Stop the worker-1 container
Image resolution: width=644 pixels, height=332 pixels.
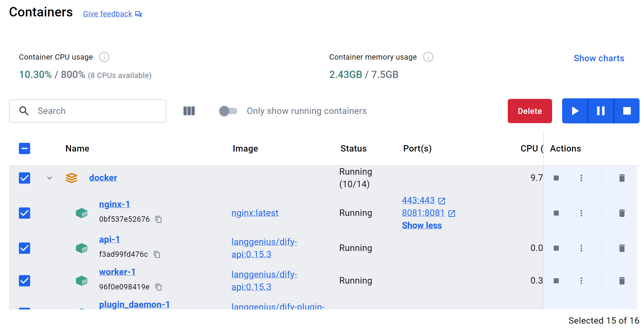point(556,281)
